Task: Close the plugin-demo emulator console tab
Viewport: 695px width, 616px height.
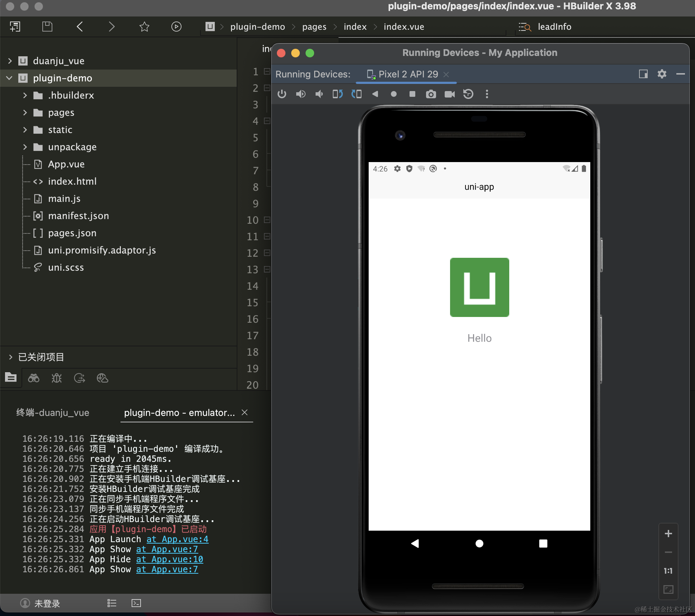Action: click(245, 412)
